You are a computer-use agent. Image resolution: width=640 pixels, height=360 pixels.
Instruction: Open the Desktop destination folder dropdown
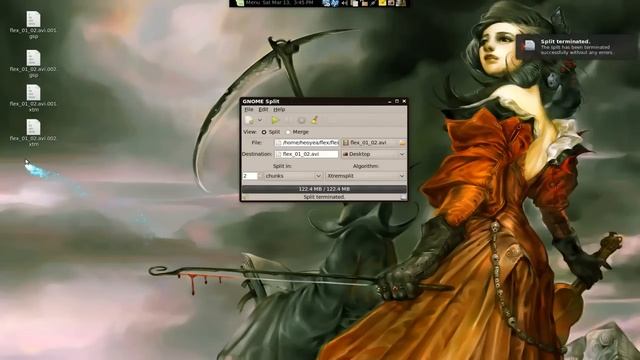pos(374,154)
